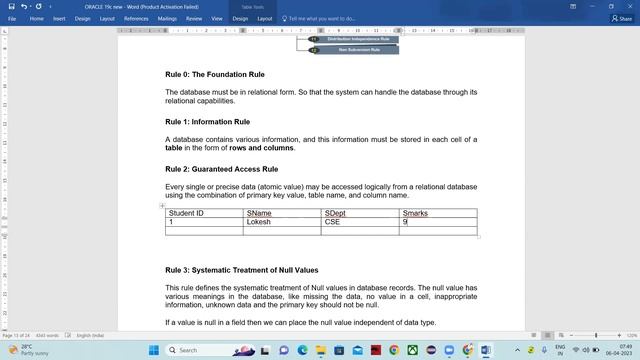The width and height of the screenshot is (640, 360).
Task: Click the cell containing Lokesh
Action: [x=282, y=222]
